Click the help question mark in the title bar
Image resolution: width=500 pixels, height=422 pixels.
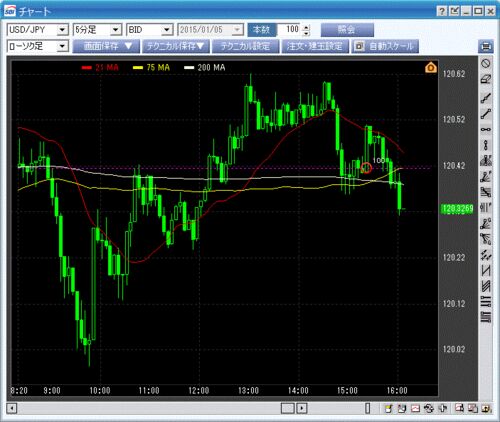442,11
